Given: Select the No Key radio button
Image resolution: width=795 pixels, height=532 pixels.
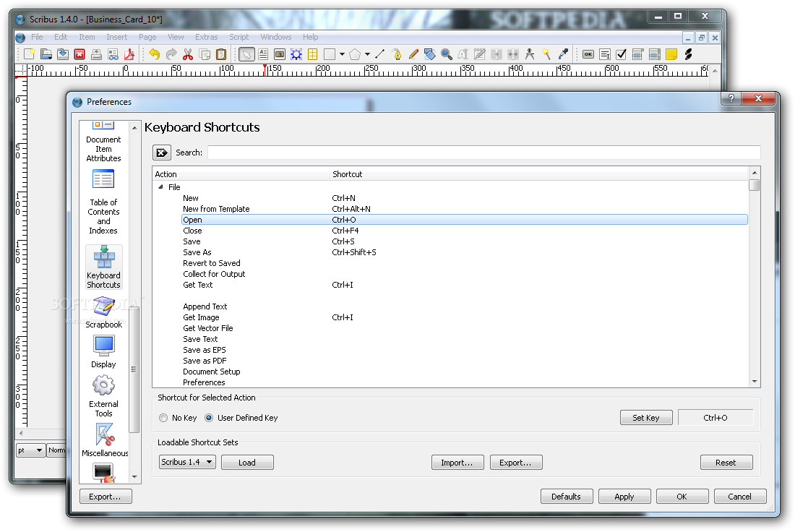Looking at the screenshot, I should point(163,418).
